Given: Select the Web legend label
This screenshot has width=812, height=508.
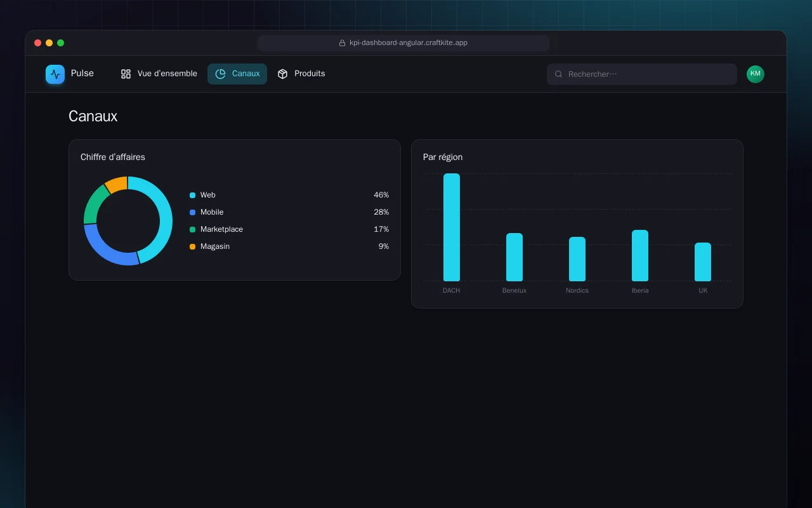Looking at the screenshot, I should point(208,195).
